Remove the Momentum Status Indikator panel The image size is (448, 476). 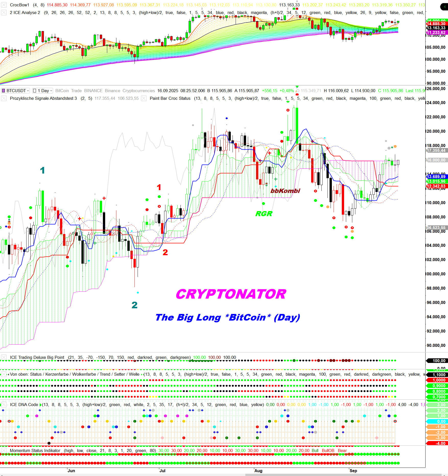[4, 450]
